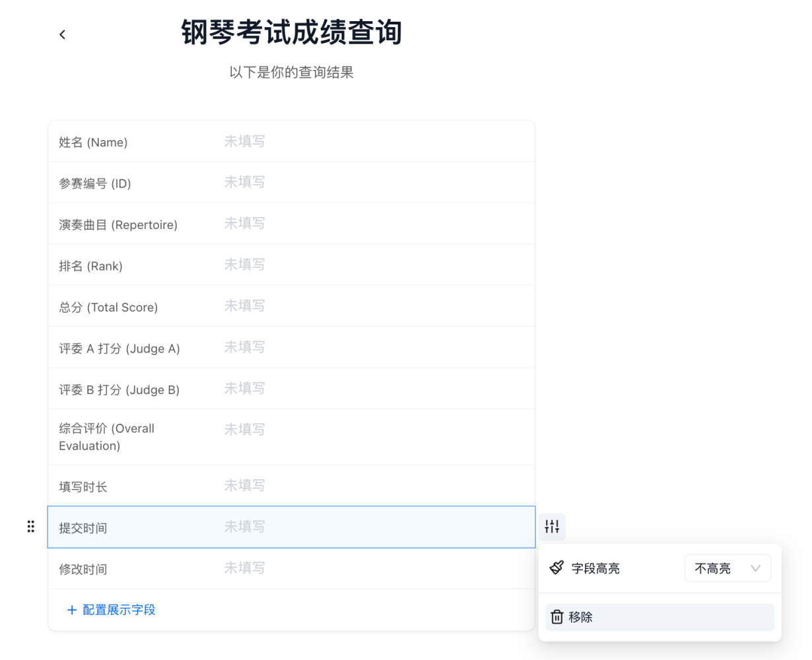Open the 不高亮 highlight dropdown
Image resolution: width=812 pixels, height=660 pixels.
tap(727, 568)
